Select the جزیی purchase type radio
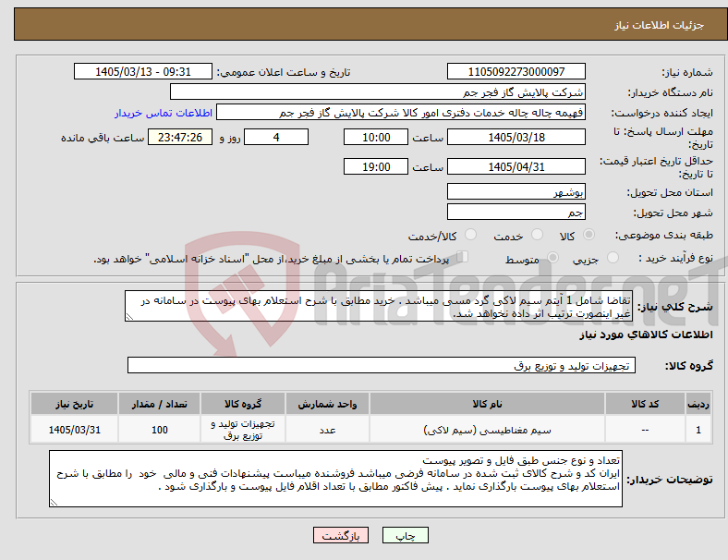728x560 pixels. coord(613,258)
